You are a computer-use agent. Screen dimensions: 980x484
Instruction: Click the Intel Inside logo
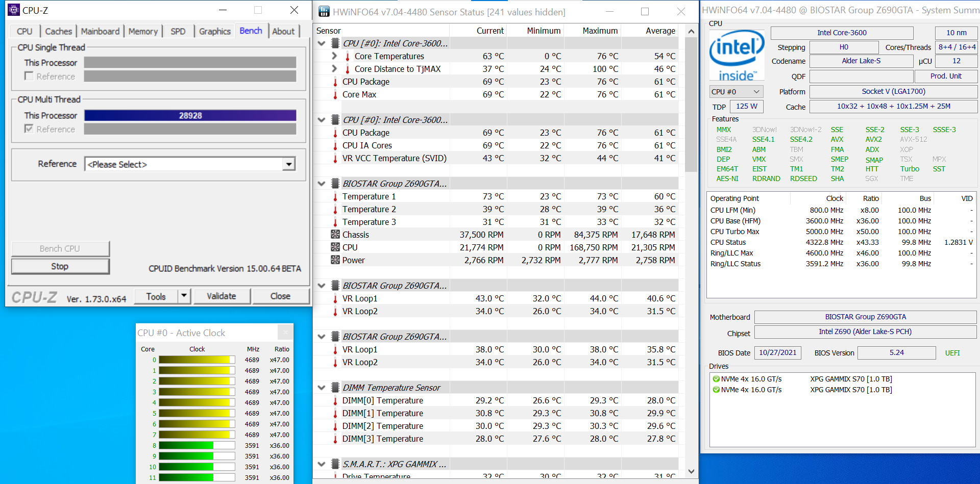coord(737,55)
